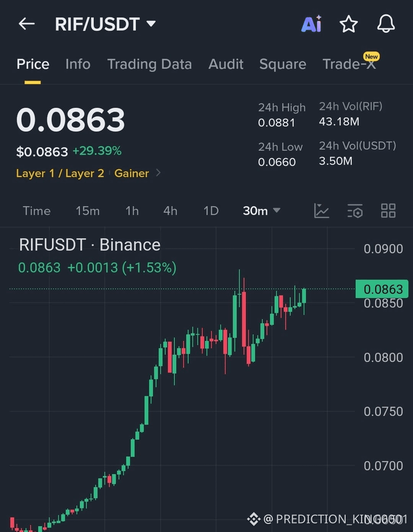Expand the RIF/USDT pair dropdown
This screenshot has width=413, height=532.
151,24
